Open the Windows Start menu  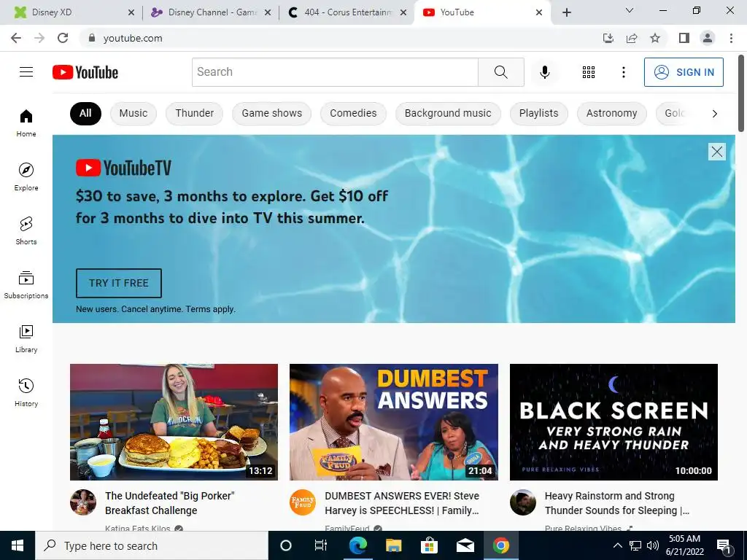[x=18, y=545]
